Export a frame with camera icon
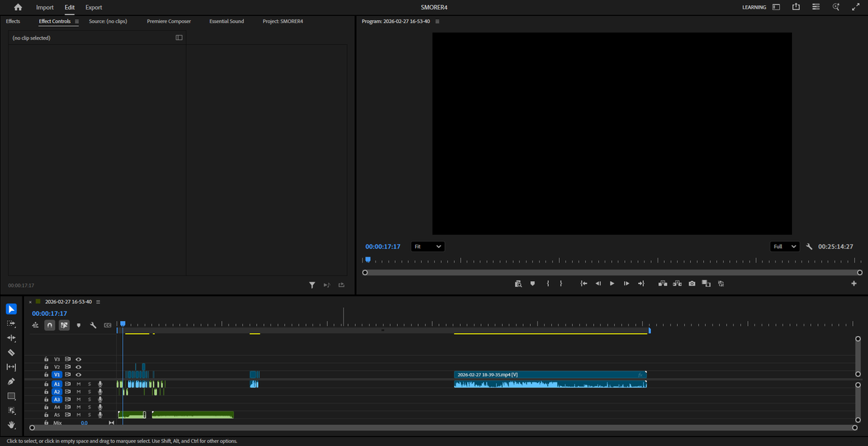868x446 pixels. pyautogui.click(x=692, y=283)
